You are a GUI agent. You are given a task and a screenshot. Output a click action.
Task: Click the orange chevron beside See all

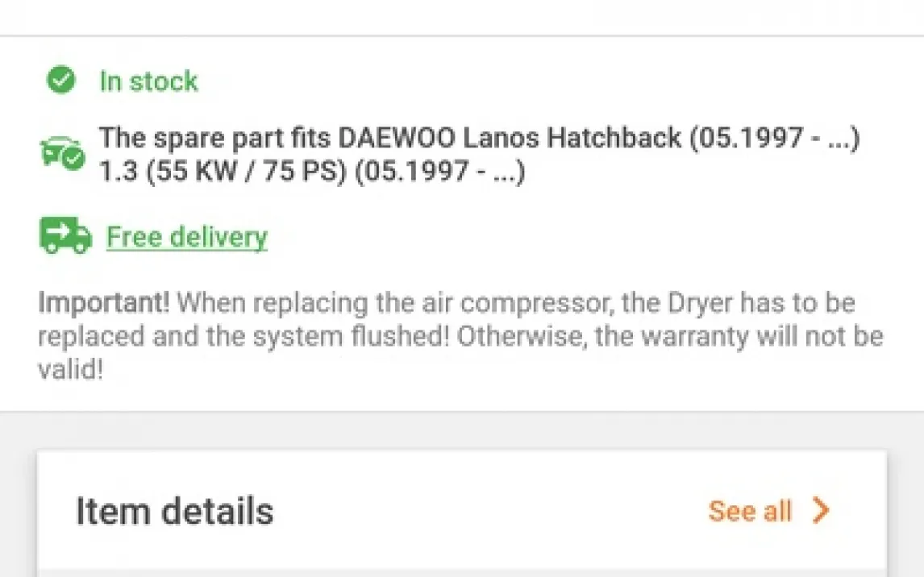click(x=820, y=511)
